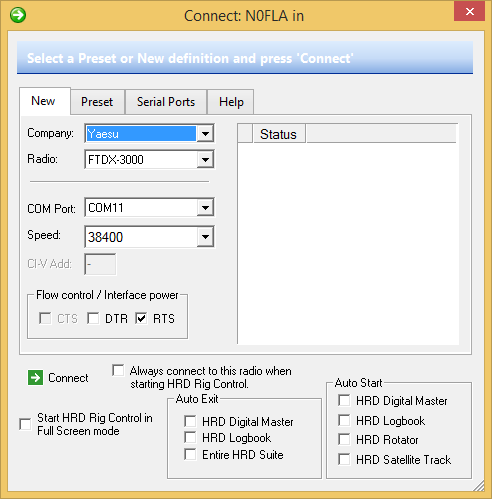Expand the Radio dropdown arrow
Screen dimensions: 504x499
click(x=205, y=160)
